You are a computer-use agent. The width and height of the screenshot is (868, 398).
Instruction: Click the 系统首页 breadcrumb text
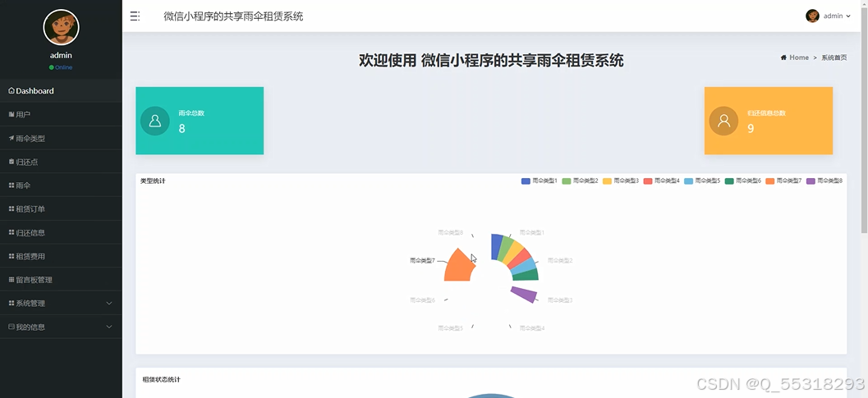[834, 57]
